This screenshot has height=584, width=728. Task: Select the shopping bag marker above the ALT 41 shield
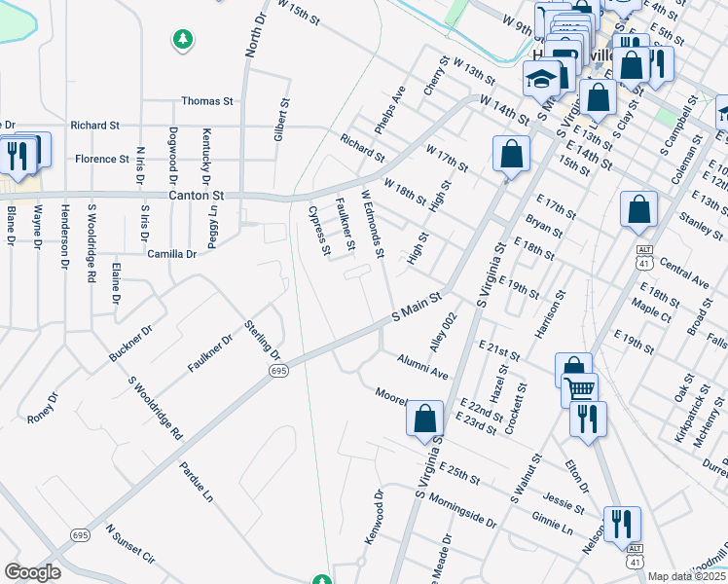[638, 211]
